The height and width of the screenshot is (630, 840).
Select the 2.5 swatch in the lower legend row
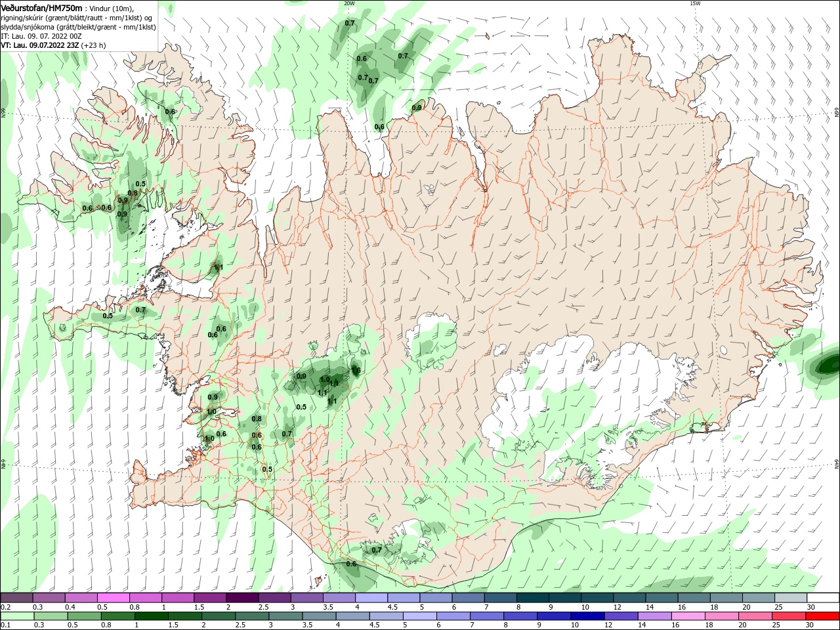click(x=252, y=616)
